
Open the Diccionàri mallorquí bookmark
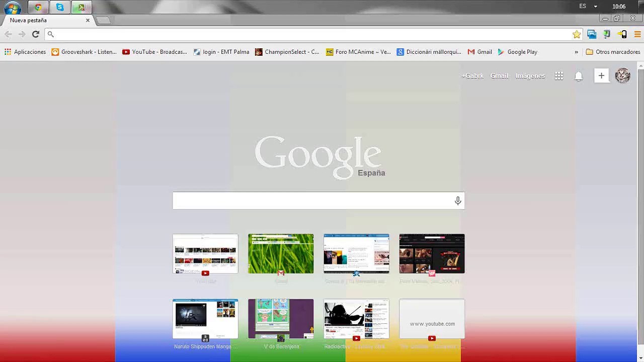(x=429, y=52)
